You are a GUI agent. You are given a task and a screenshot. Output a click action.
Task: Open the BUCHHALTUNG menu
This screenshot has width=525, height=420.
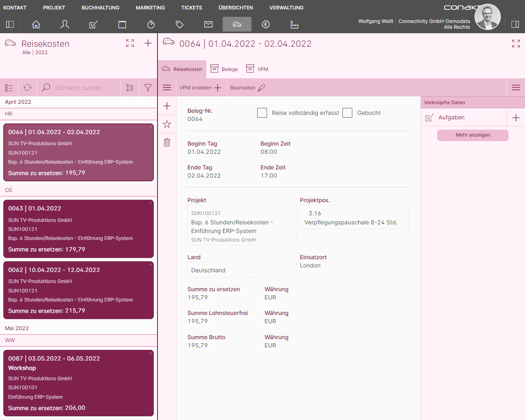[100, 8]
